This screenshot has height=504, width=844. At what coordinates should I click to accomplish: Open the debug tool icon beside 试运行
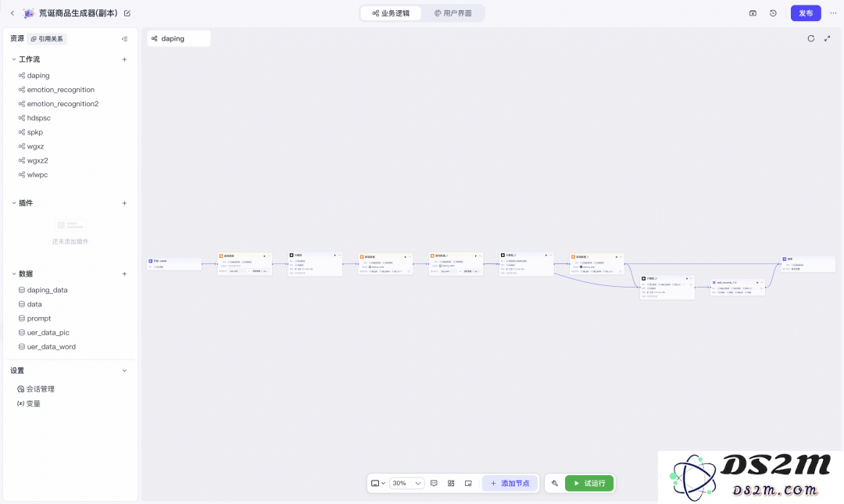555,484
